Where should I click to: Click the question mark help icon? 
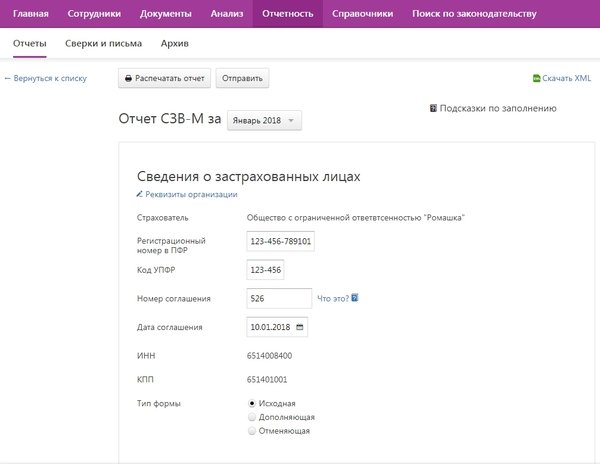355,298
